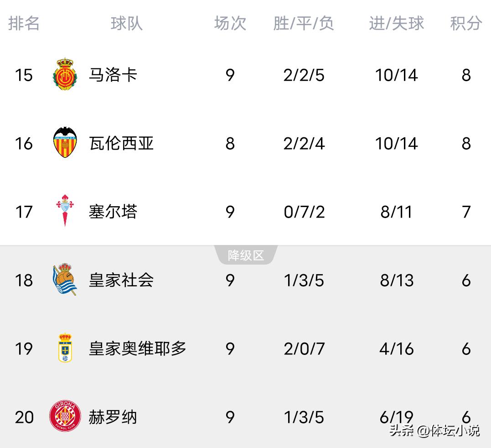The width and height of the screenshot is (491, 448).
Task: Tap the 赫罗纳 team name
Action: (113, 417)
